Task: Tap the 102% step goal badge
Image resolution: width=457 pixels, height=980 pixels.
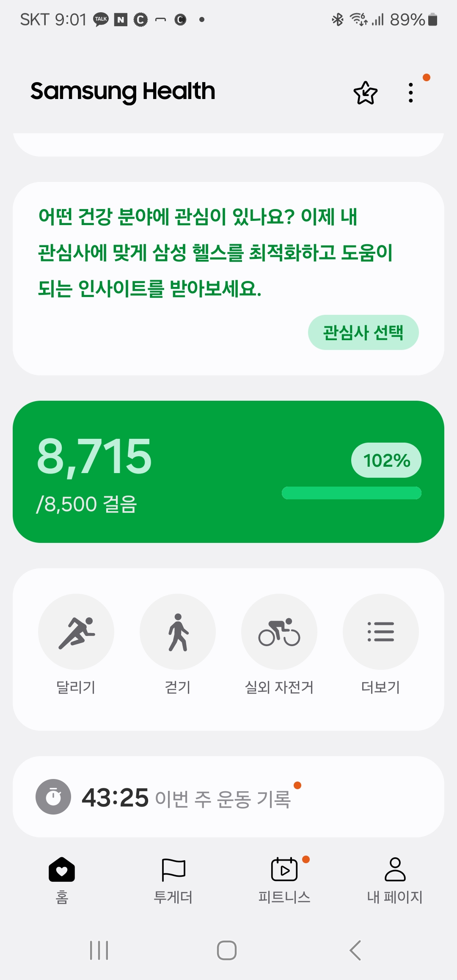Action: click(x=386, y=460)
